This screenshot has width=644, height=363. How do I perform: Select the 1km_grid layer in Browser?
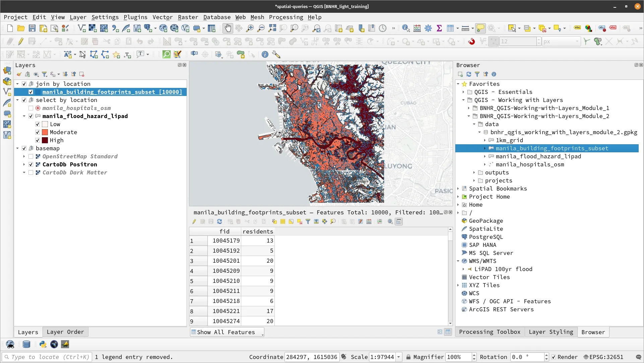click(x=509, y=140)
